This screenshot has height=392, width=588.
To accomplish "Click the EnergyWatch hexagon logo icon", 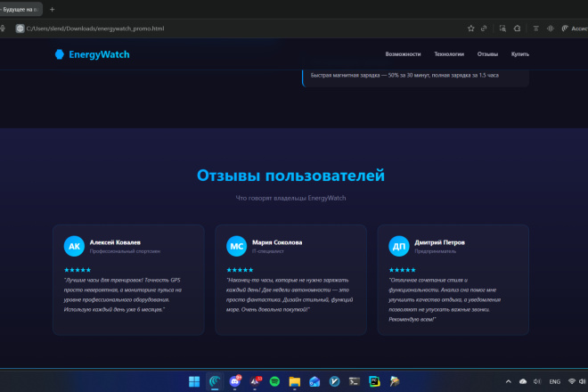I will click(60, 54).
